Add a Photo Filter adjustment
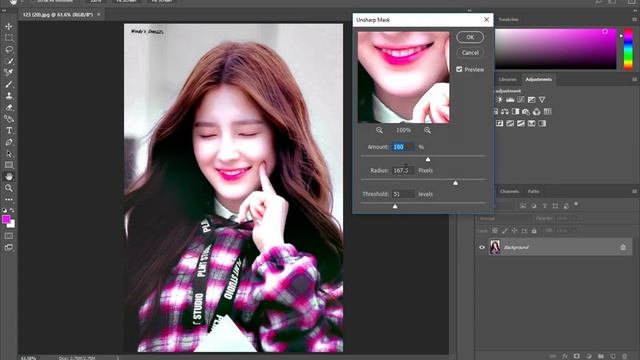Screen dimensions: 640x360 point(526,111)
